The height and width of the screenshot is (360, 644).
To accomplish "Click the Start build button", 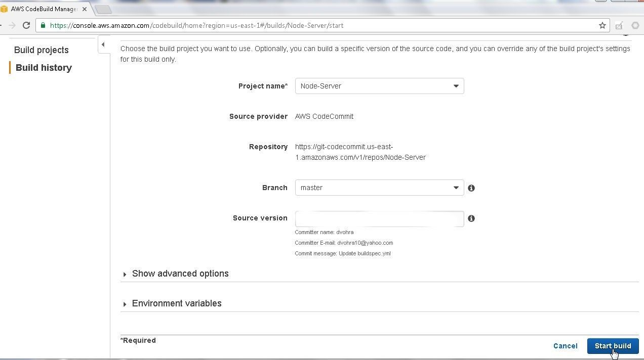I will click(x=613, y=346).
